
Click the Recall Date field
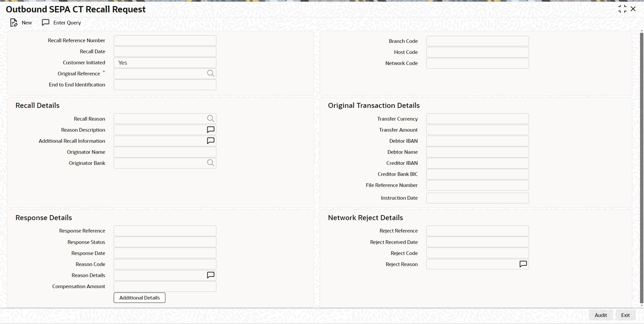coord(165,52)
